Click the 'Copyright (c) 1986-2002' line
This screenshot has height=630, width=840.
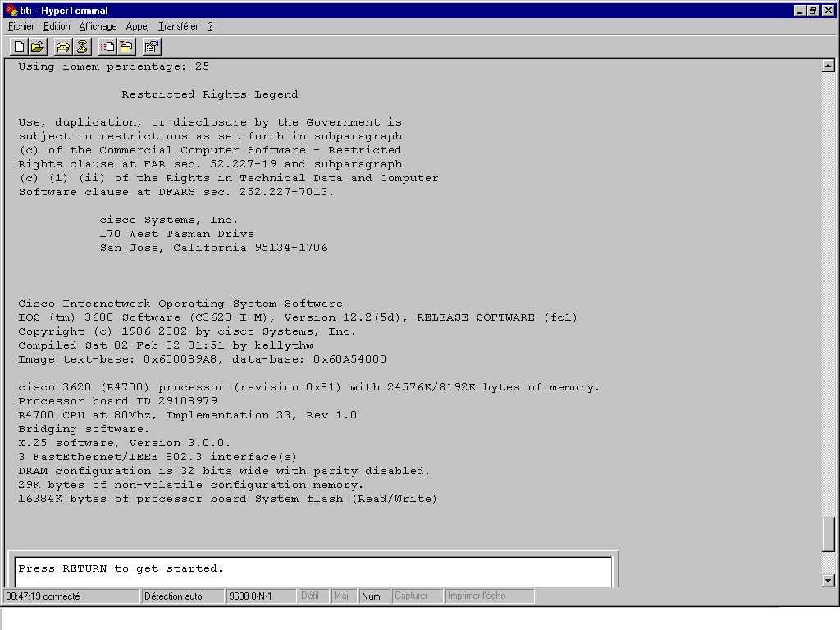point(188,331)
